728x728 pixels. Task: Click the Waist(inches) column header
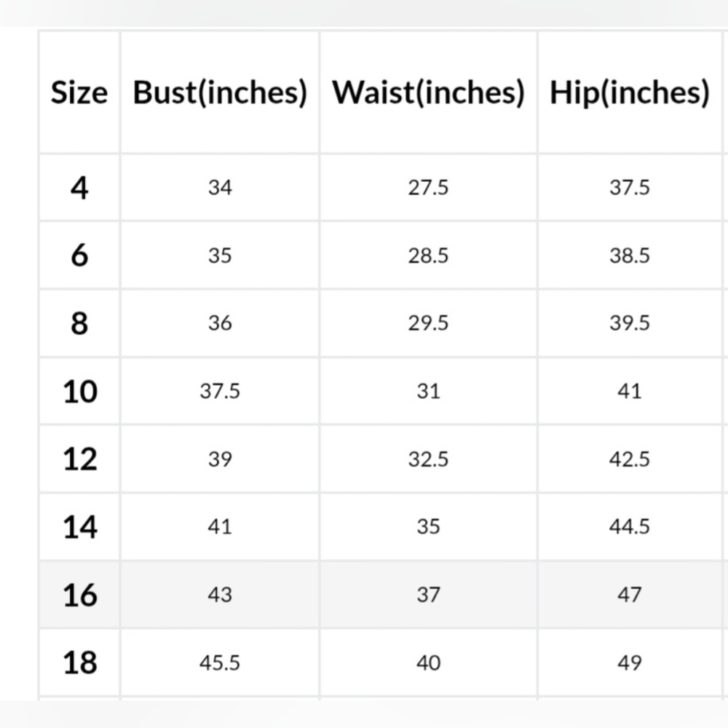coord(428,92)
